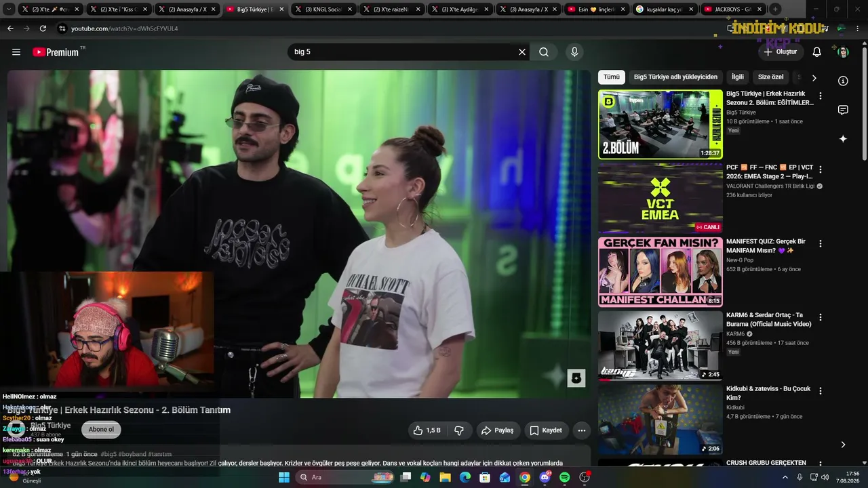Open more actions under the video
Image resolution: width=868 pixels, height=488 pixels.
[x=581, y=430]
